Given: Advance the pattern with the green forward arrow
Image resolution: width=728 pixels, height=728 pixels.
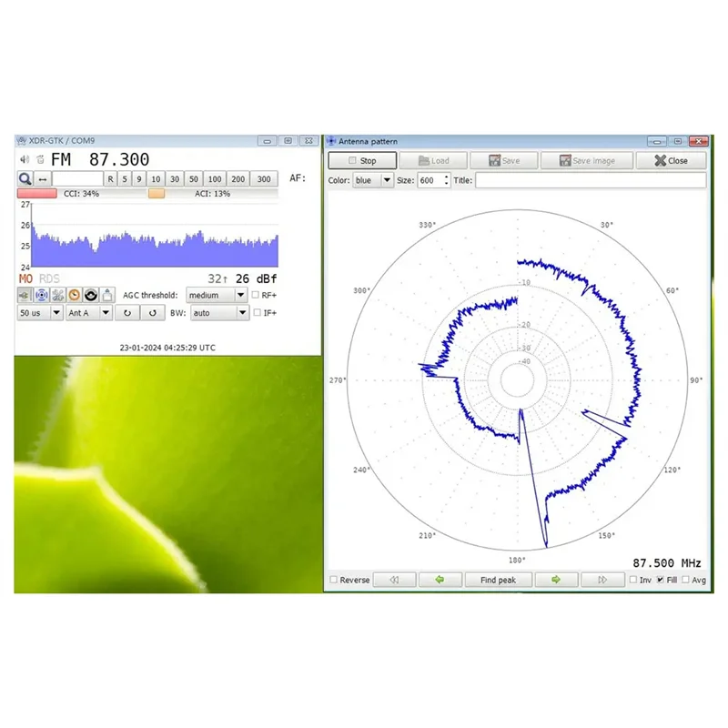Looking at the screenshot, I should tap(556, 579).
